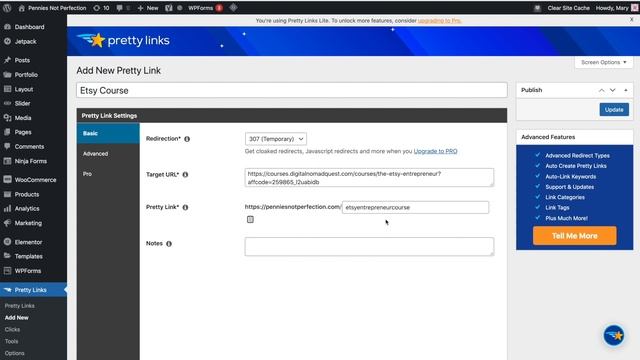This screenshot has height=360, width=640.
Task: Open Pretty Links submenu entry
Action: pos(20,306)
